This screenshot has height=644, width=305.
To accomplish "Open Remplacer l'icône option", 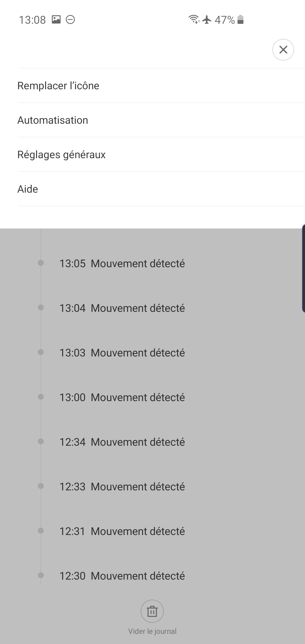I will pos(58,86).
